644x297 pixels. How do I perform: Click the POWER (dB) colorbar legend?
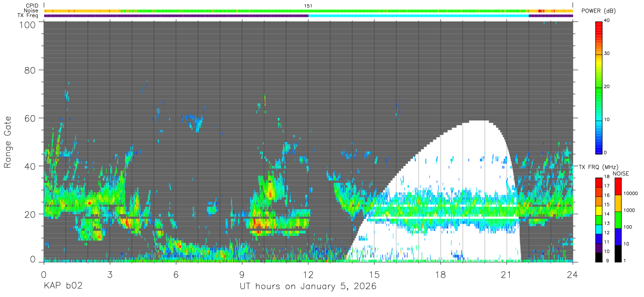click(x=598, y=87)
